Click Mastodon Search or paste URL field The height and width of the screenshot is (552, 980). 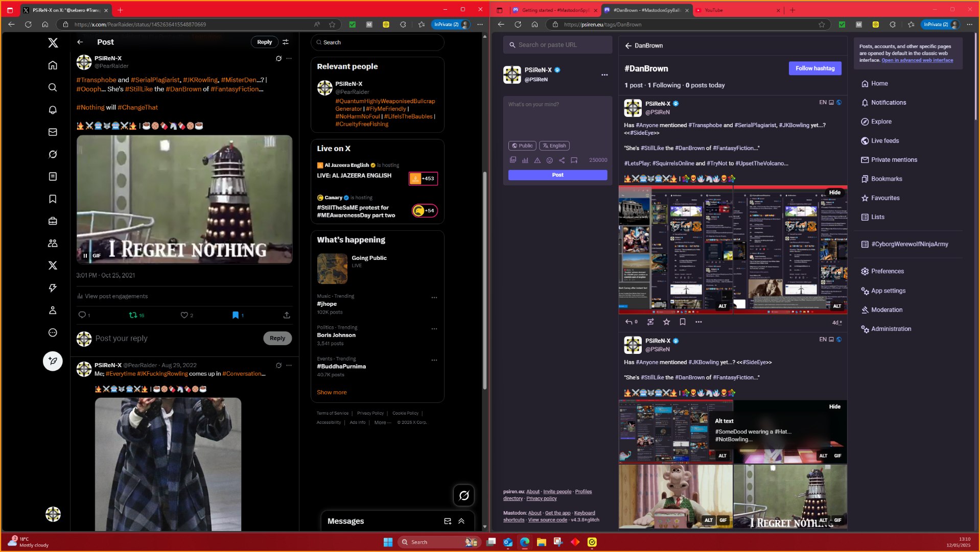click(x=557, y=45)
